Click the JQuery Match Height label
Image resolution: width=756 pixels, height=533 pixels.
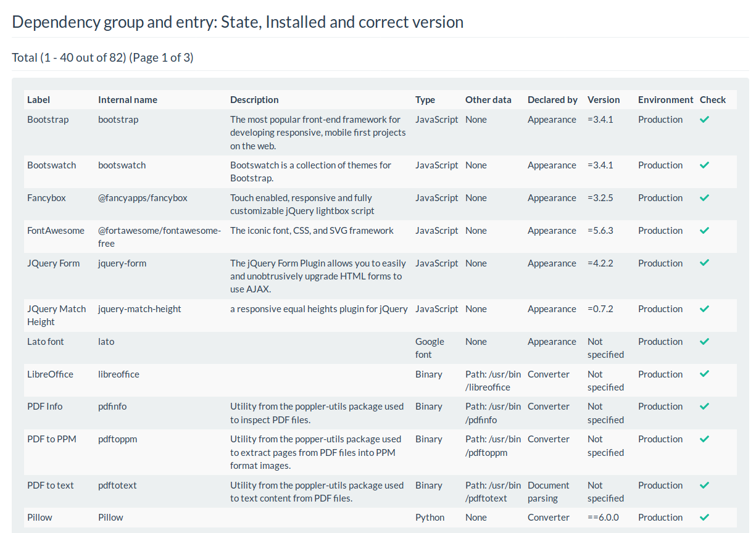(57, 315)
